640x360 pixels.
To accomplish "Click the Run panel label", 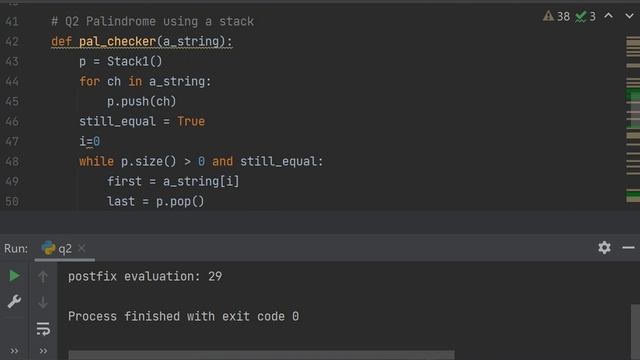I will 16,248.
